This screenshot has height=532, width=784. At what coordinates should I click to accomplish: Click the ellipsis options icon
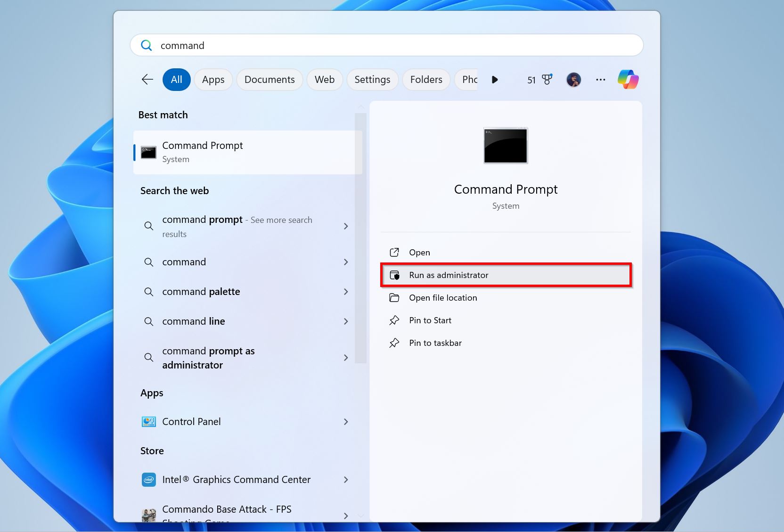pos(600,80)
